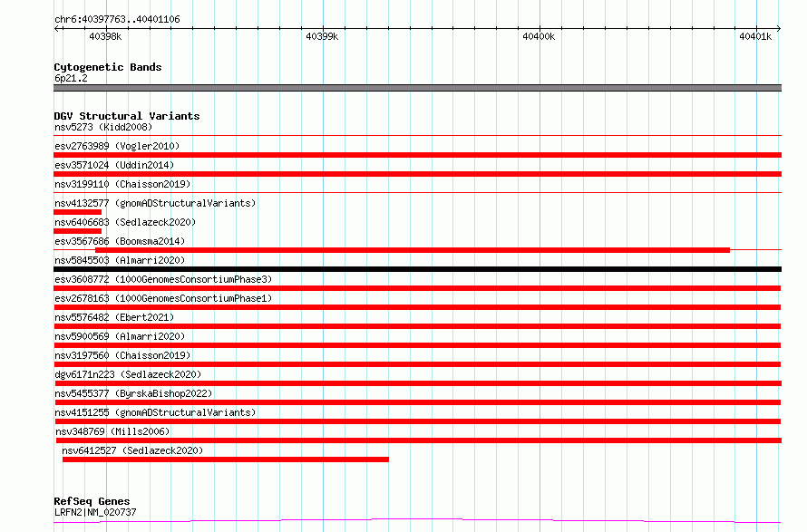807x532 pixels.
Task: Click nsv3199110 (Chaisson2019) label
Action: click(122, 184)
